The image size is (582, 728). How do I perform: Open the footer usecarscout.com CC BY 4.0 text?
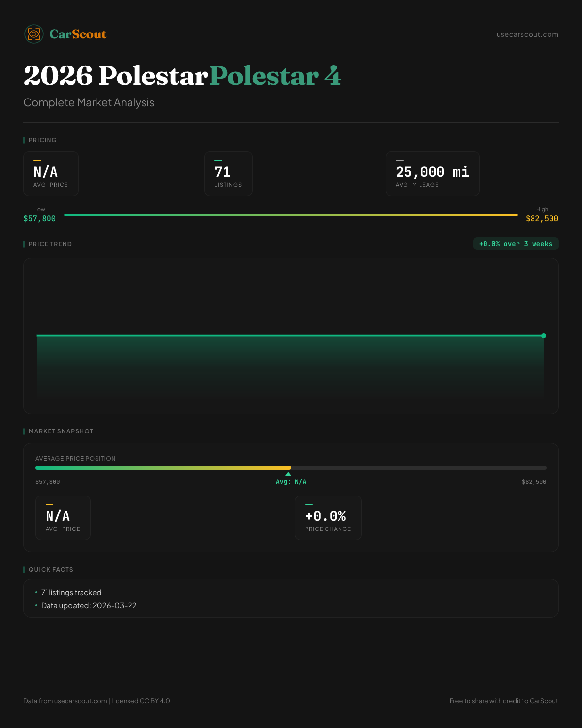[97, 701]
